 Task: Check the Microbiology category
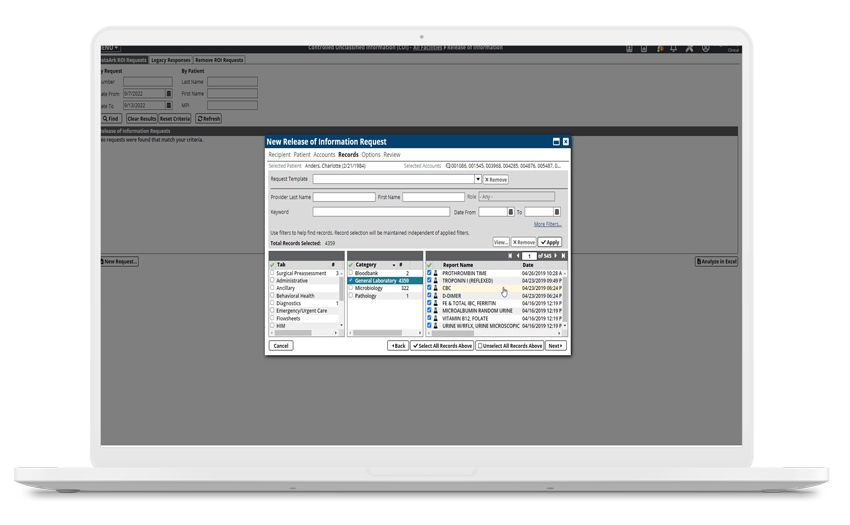351,288
